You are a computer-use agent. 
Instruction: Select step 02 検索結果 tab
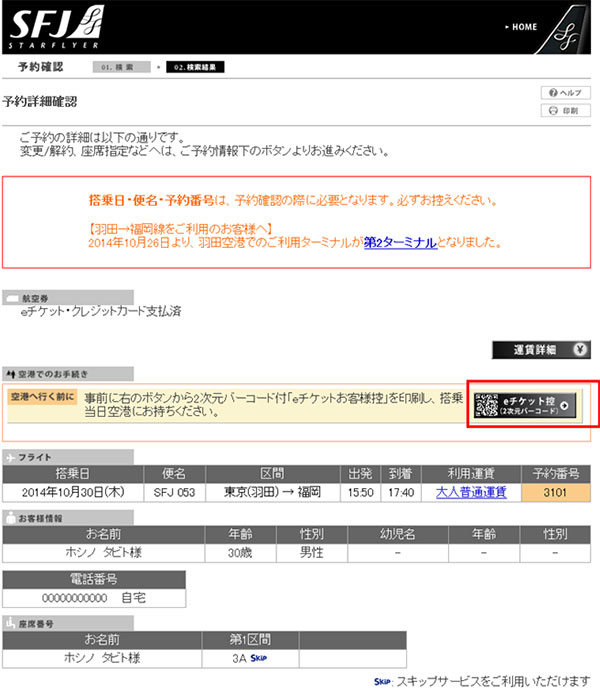coord(195,67)
